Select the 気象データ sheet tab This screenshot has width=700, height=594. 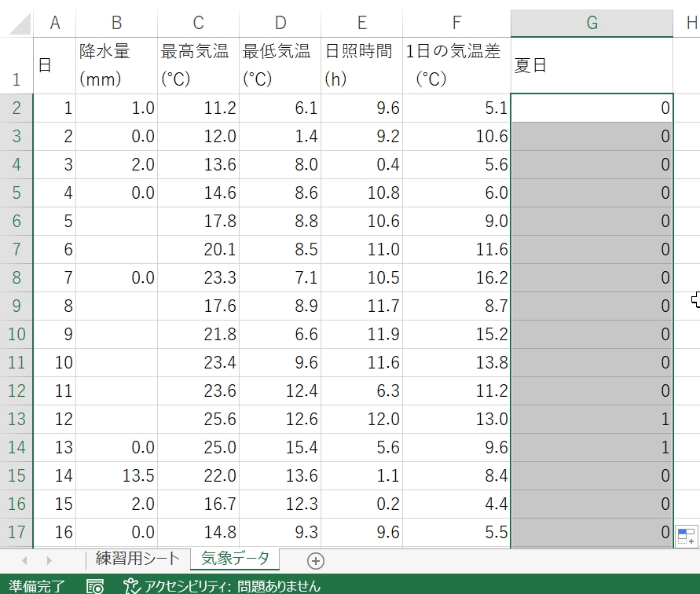(235, 559)
